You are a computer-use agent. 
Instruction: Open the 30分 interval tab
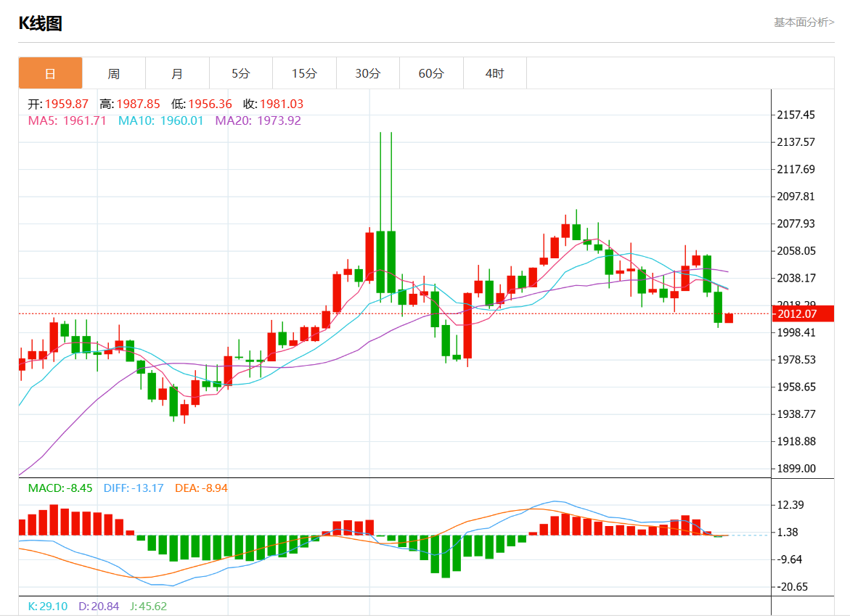368,73
